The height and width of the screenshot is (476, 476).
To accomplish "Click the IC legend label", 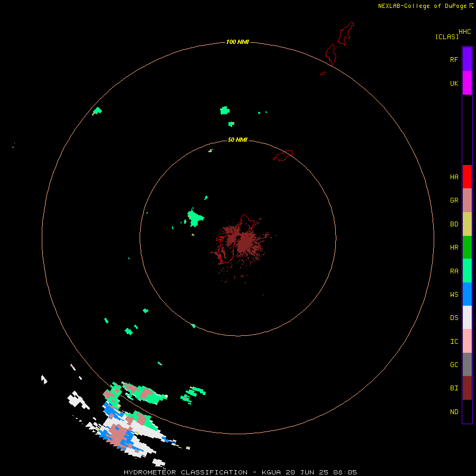I will [x=454, y=342].
